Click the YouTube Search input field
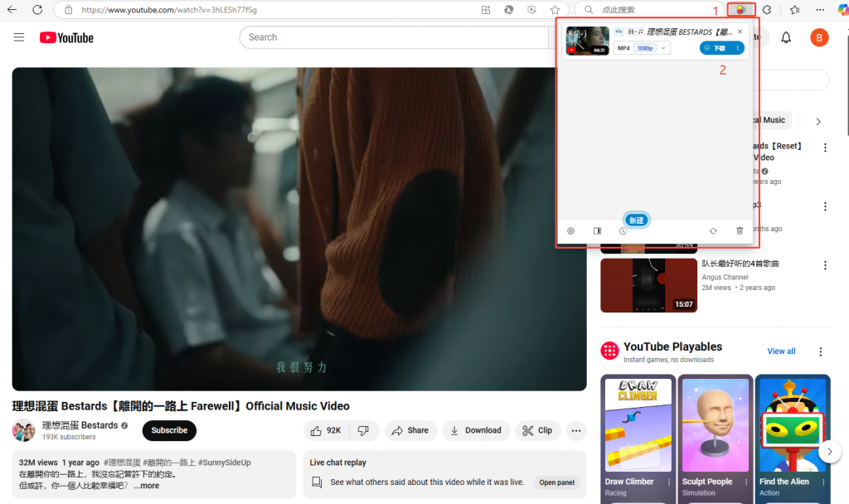The height and width of the screenshot is (504, 849). point(395,37)
